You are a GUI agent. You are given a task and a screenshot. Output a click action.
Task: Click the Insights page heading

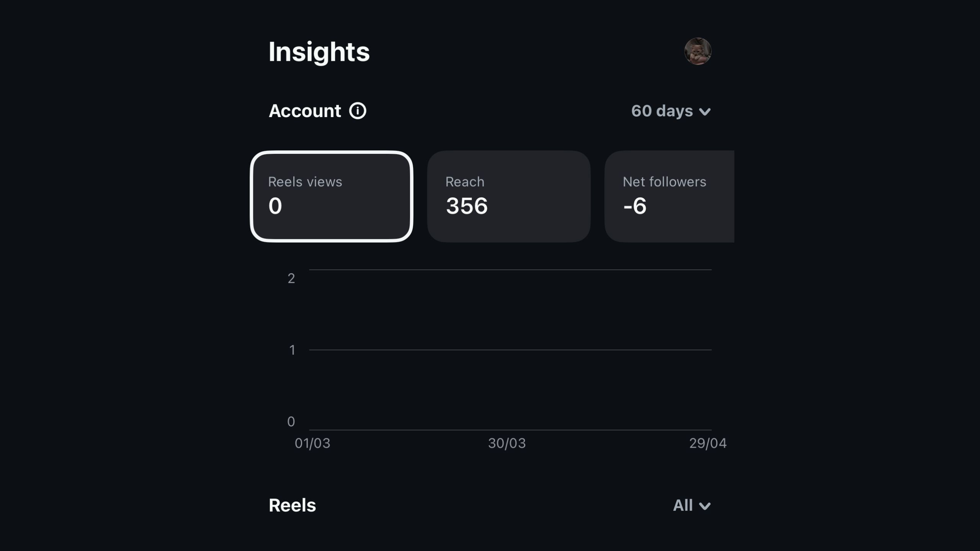(319, 52)
